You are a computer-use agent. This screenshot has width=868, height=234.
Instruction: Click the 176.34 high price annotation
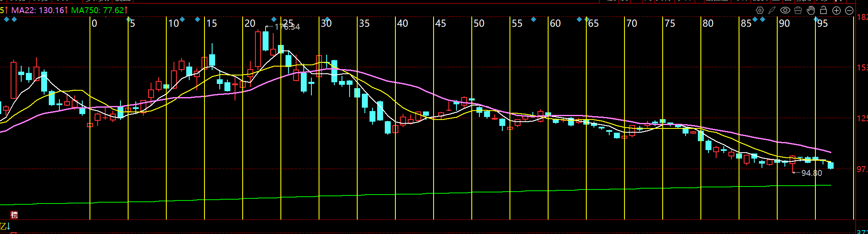coord(287,27)
